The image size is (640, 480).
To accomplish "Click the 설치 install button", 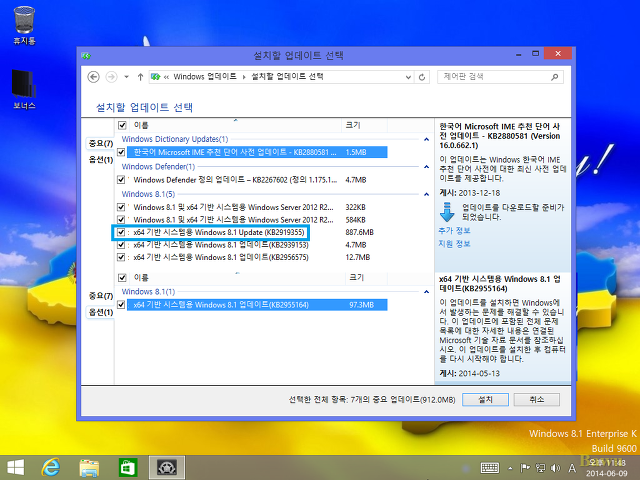I will [485, 400].
